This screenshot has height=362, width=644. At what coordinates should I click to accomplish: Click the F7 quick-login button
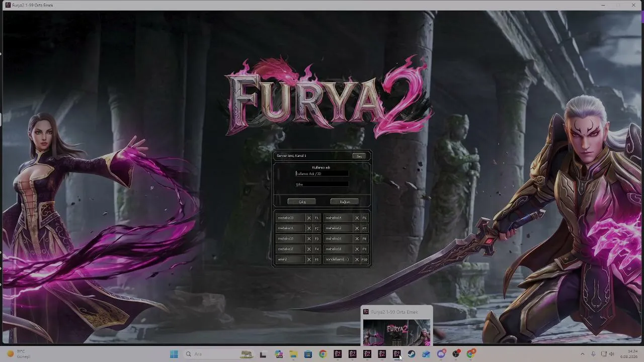pos(364,228)
